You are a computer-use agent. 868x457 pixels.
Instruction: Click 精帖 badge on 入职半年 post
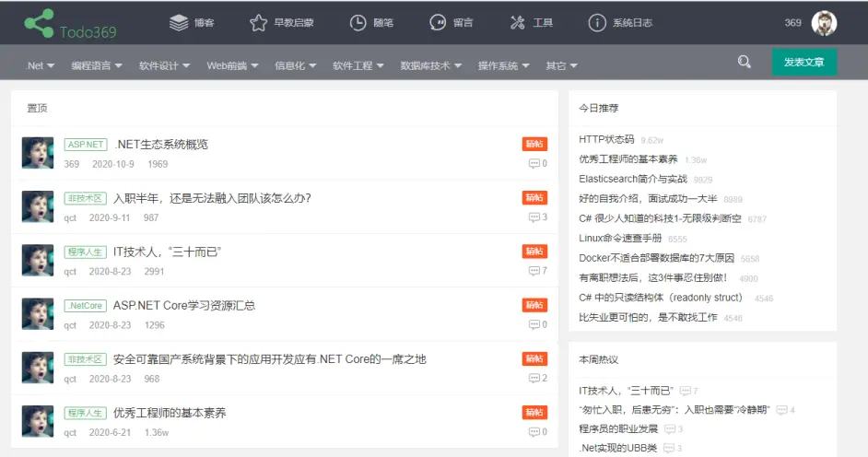(534, 197)
